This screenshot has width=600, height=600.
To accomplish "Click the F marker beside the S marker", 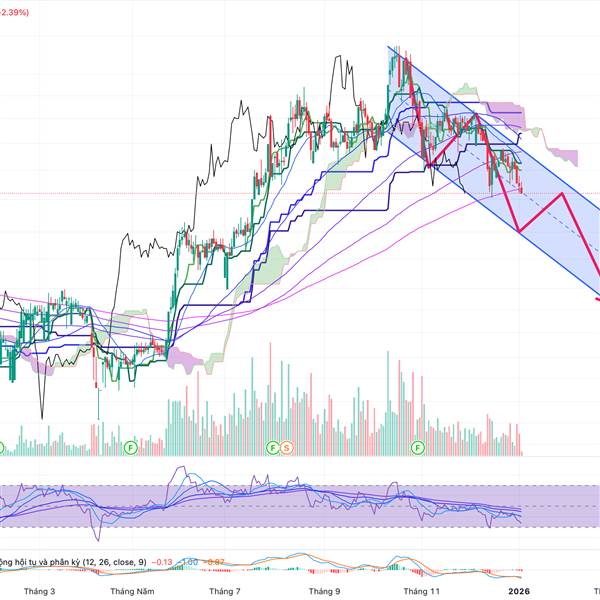I will [273, 447].
